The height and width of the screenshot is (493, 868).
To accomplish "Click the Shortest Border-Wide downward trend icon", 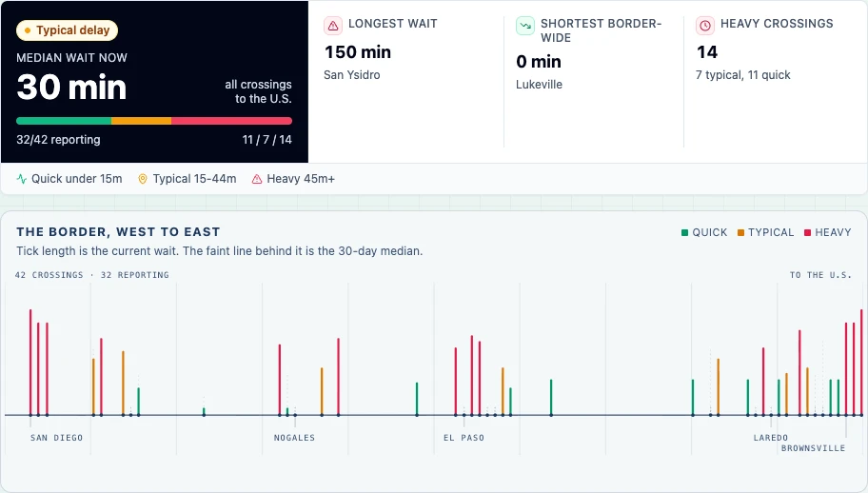I will (x=524, y=26).
